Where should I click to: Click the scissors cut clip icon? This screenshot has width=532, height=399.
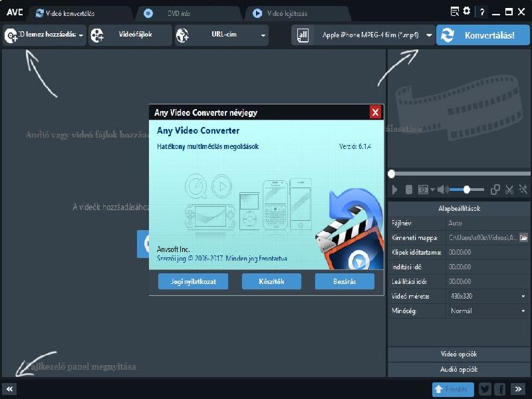click(x=509, y=190)
